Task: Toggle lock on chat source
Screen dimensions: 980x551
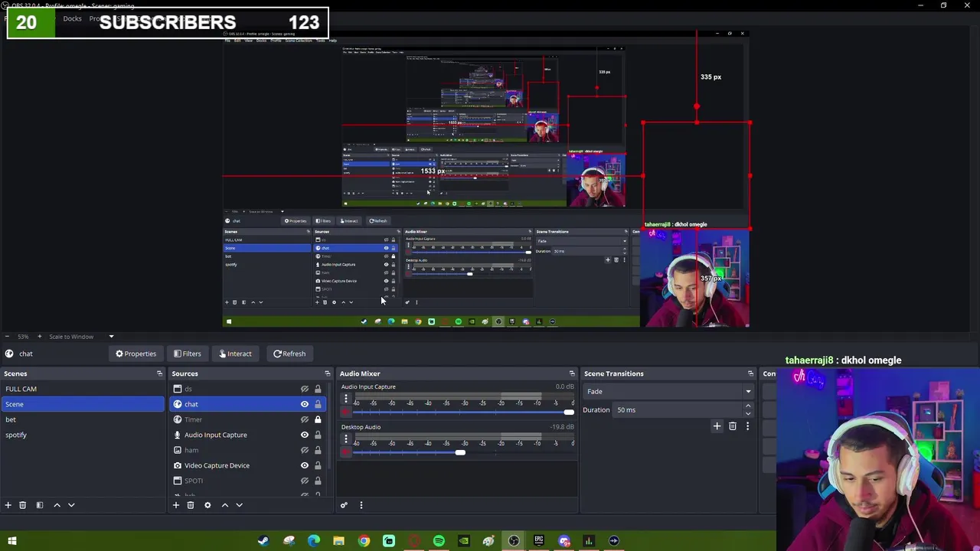Action: click(318, 404)
